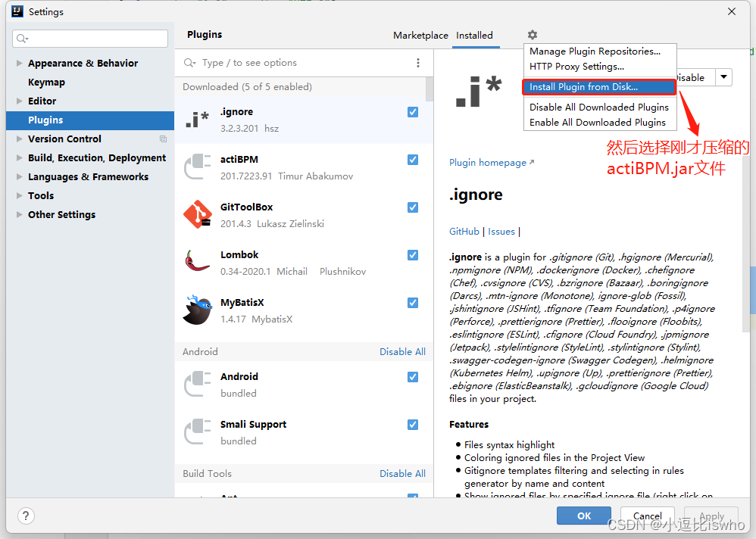Click the .ignore plugin icon in list
The width and height of the screenshot is (756, 539).
[197, 119]
